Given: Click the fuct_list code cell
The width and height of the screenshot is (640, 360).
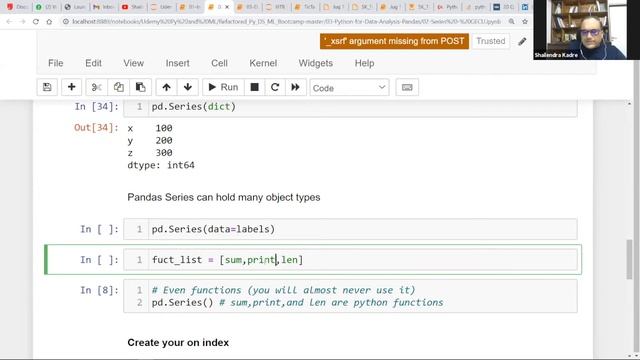Looking at the screenshot, I should [350, 260].
